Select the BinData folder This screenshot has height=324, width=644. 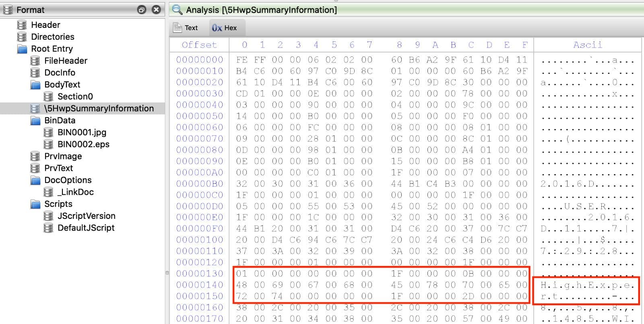[60, 120]
